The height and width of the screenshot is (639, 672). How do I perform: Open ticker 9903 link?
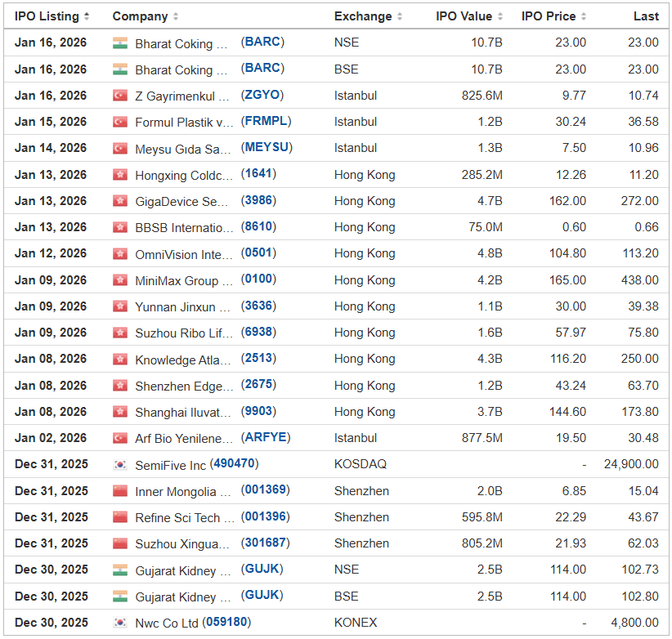(258, 411)
